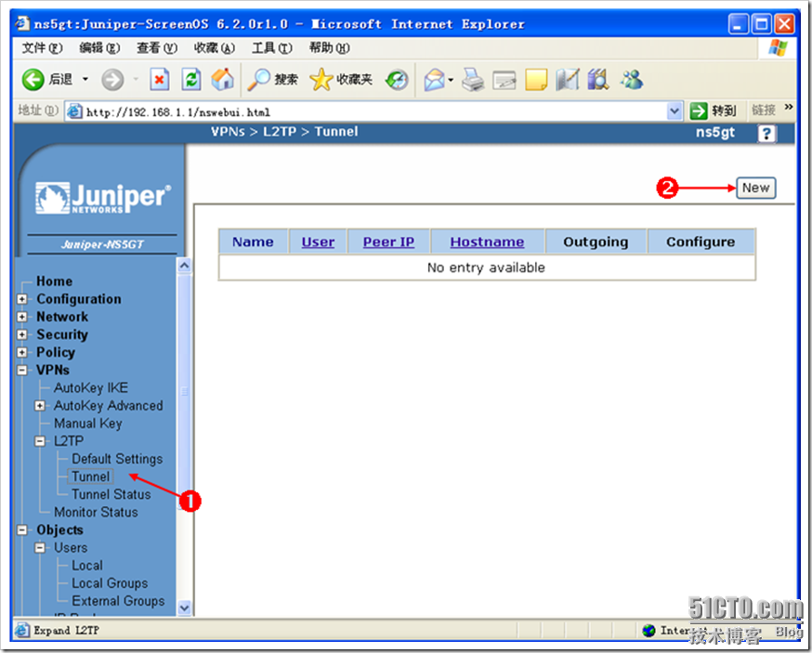Click the Refresh page icon
The height and width of the screenshot is (653, 812).
point(191,80)
